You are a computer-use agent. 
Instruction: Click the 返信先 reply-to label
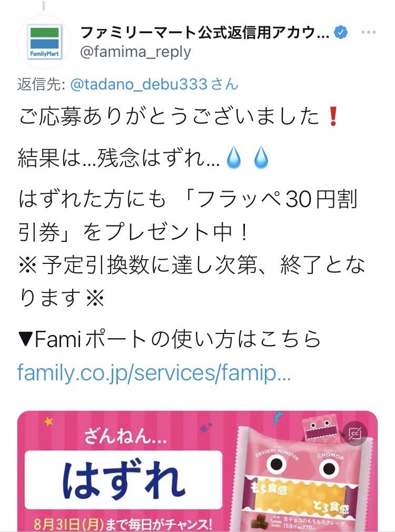coord(42,85)
